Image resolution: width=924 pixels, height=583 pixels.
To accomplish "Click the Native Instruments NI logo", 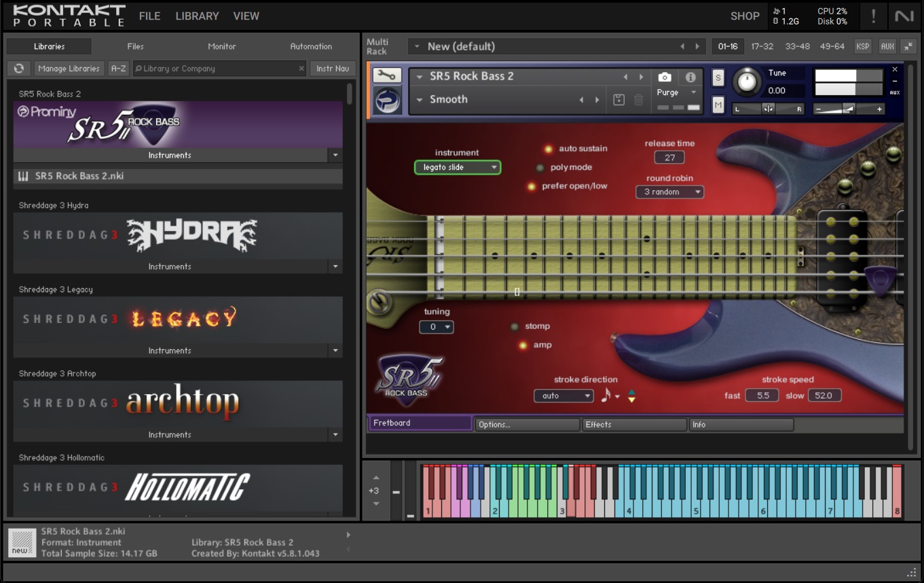I will click(x=904, y=16).
